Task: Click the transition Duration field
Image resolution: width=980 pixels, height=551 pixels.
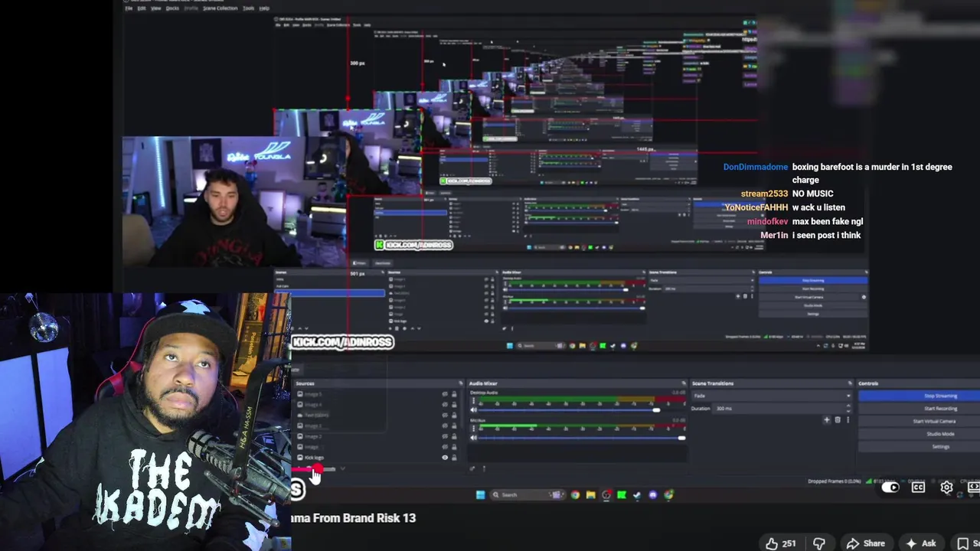Action: click(x=782, y=409)
